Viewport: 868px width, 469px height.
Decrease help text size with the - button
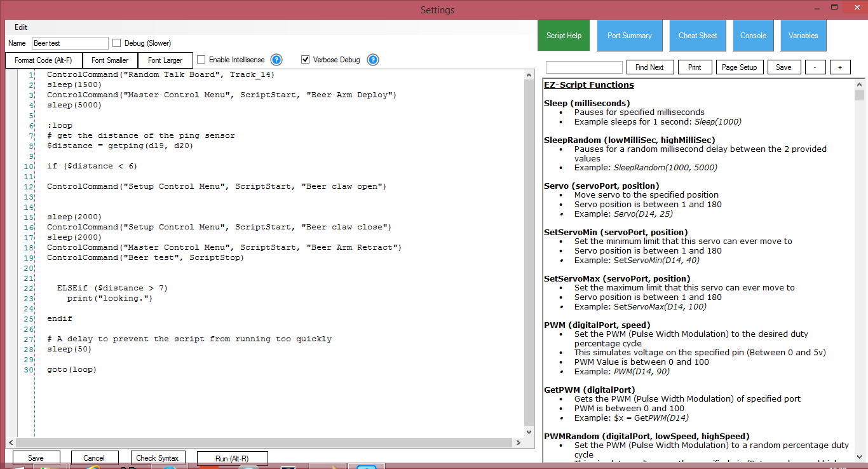click(815, 66)
